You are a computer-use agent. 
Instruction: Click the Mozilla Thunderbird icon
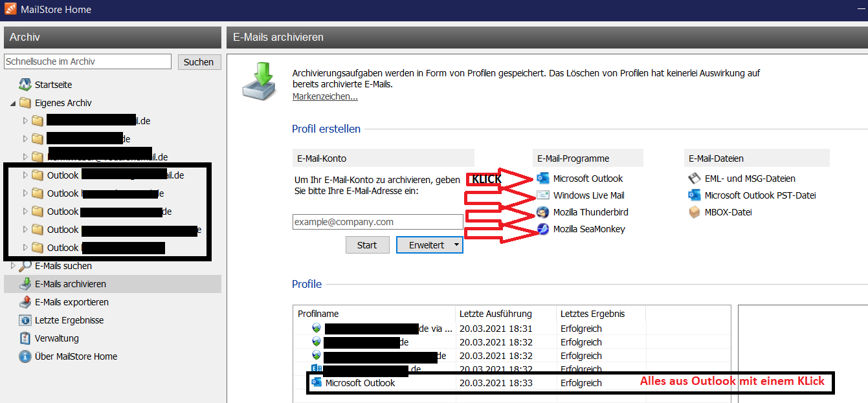[x=543, y=212]
